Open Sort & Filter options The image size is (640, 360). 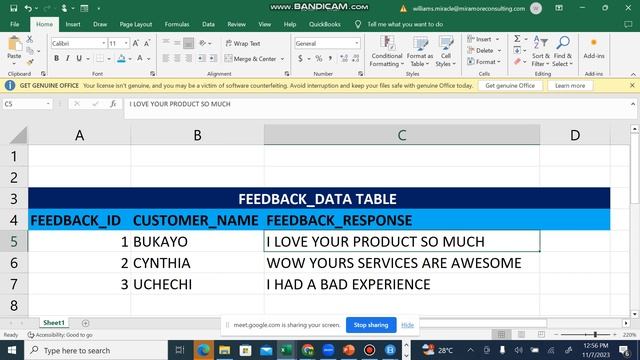540,51
